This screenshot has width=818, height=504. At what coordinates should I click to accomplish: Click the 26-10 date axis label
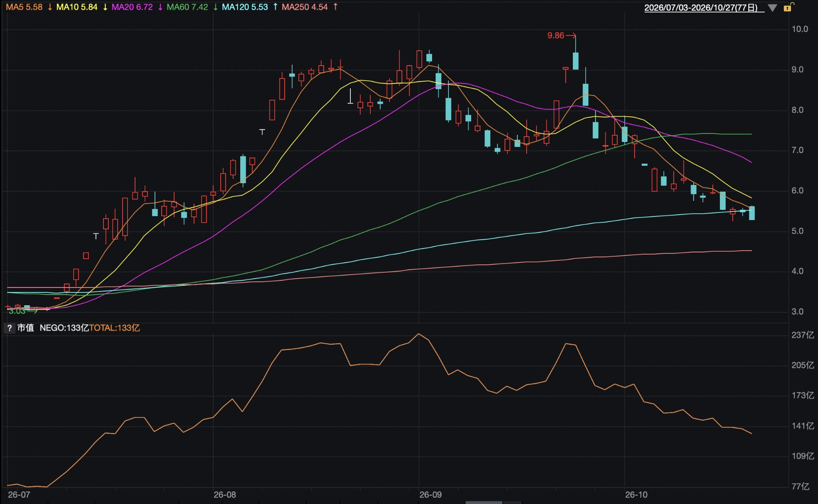click(x=636, y=495)
